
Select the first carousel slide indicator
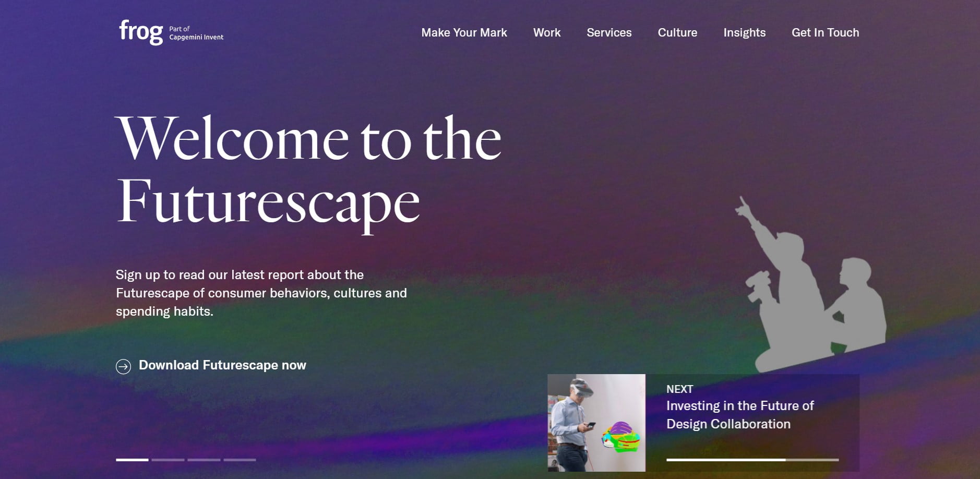click(132, 460)
